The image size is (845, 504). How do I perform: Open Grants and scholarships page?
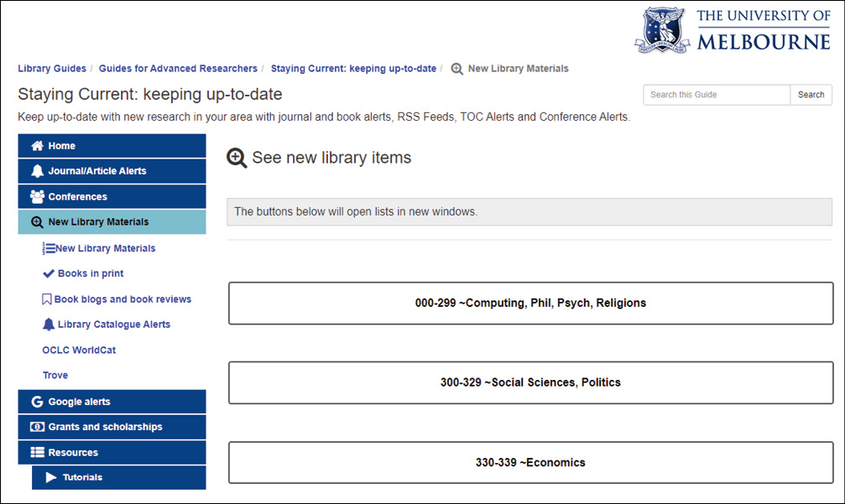(112, 427)
